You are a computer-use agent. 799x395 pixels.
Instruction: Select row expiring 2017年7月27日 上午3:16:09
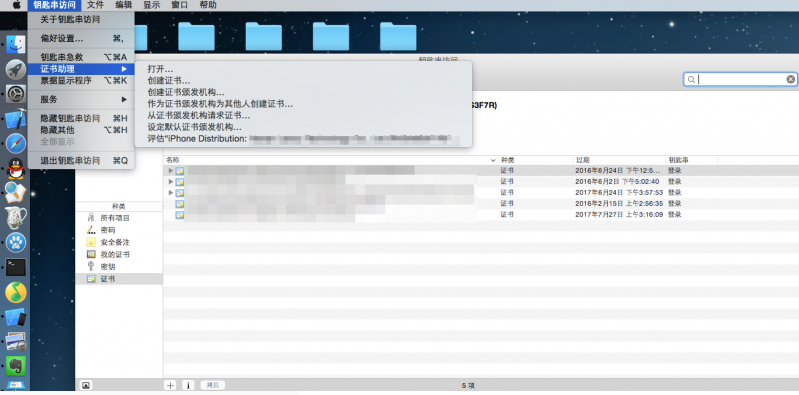[x=481, y=215]
